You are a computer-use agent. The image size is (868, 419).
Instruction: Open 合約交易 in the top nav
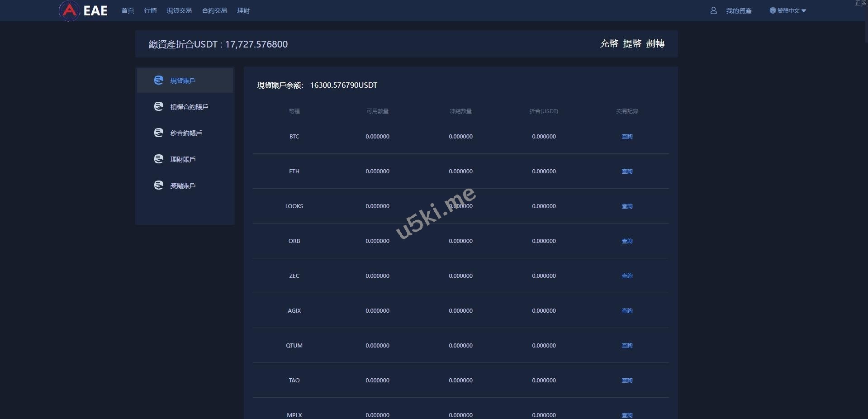pos(214,10)
